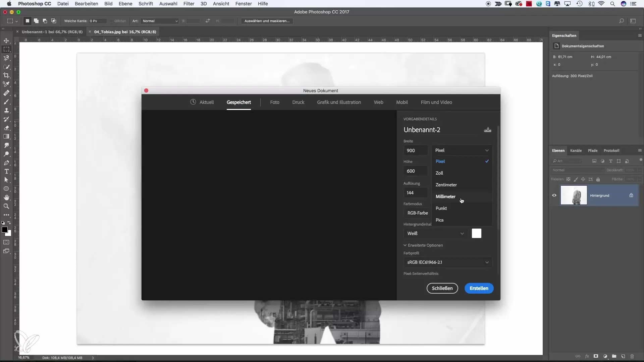Toggle quick mask mode icon
This screenshot has height=362, width=644.
(6, 242)
